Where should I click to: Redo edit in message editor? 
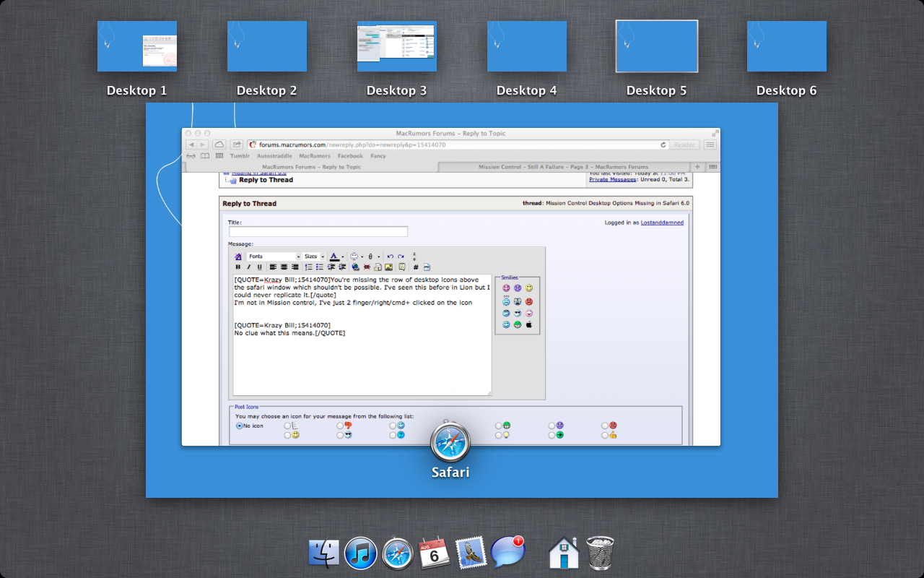click(401, 256)
